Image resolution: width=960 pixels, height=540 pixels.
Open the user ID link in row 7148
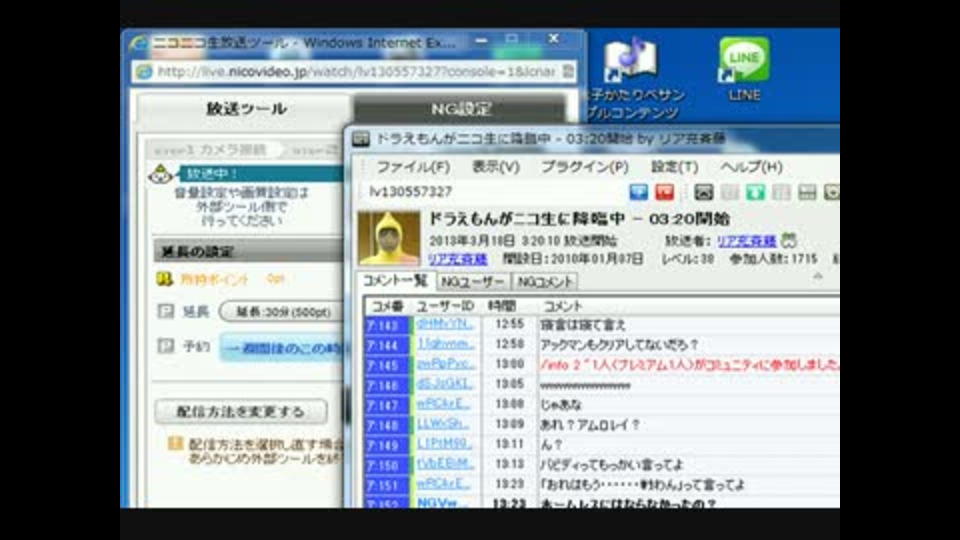pos(443,424)
